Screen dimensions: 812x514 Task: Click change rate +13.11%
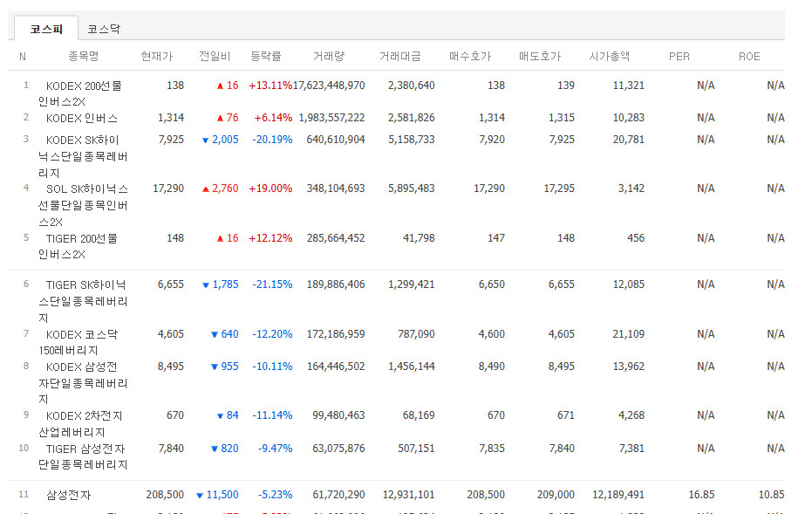click(270, 86)
